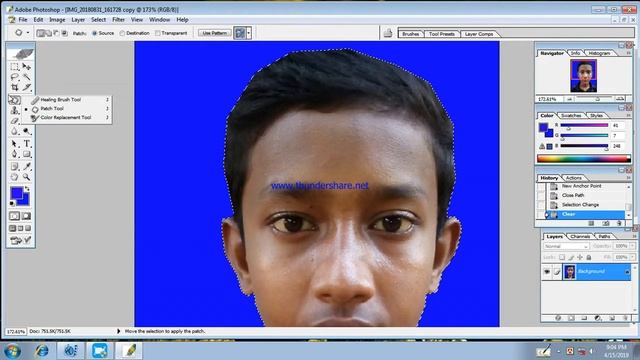The width and height of the screenshot is (640, 360).
Task: Toggle lock transparent pixels in Layers
Action: [562, 257]
